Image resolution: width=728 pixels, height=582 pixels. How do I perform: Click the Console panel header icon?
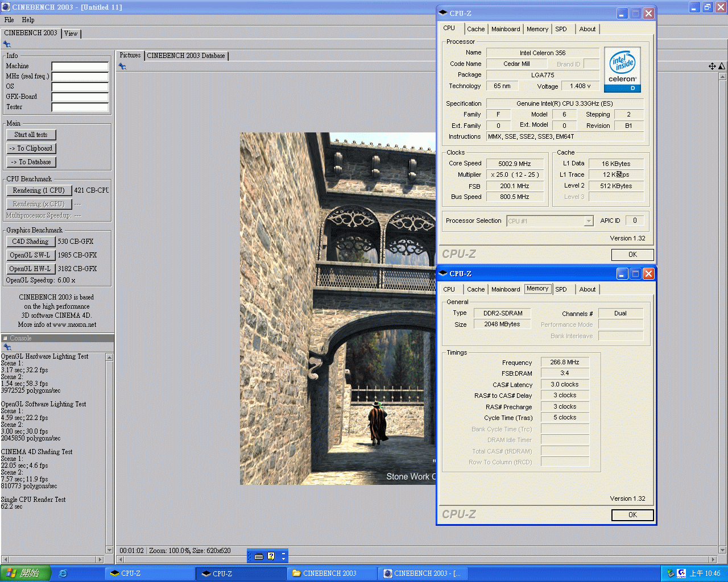(x=5, y=338)
